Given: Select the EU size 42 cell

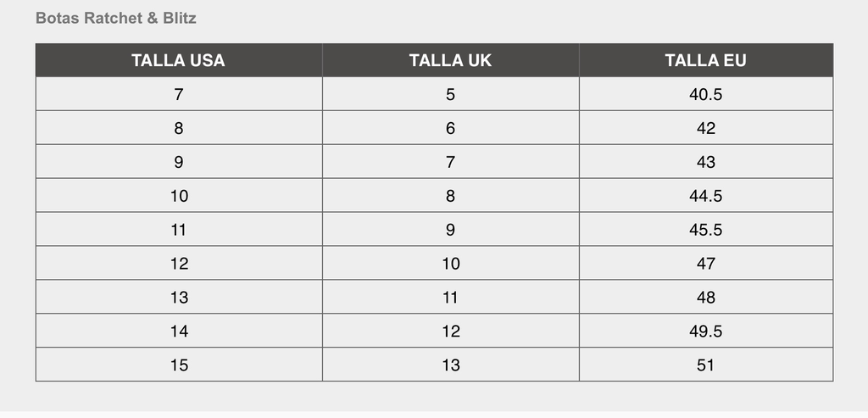Looking at the screenshot, I should (706, 128).
